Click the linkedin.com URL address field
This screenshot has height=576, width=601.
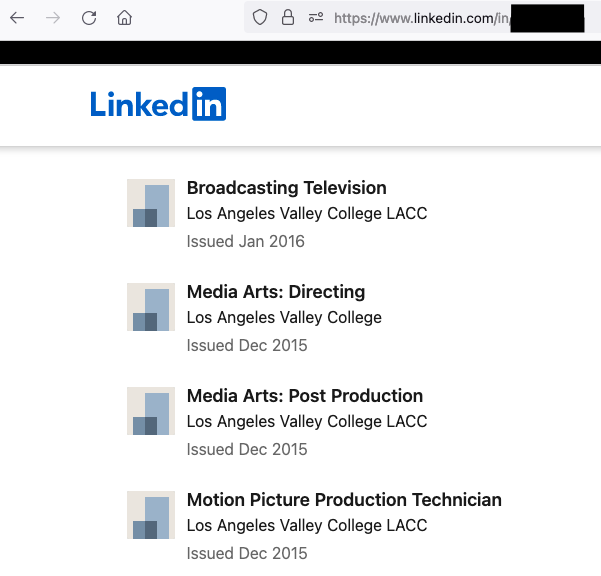pos(420,18)
